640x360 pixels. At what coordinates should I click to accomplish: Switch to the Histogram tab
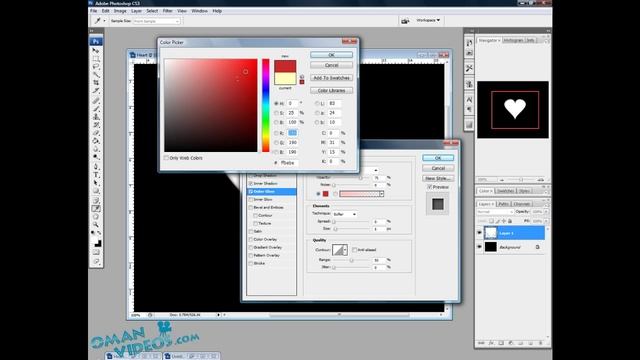pyautogui.click(x=513, y=40)
